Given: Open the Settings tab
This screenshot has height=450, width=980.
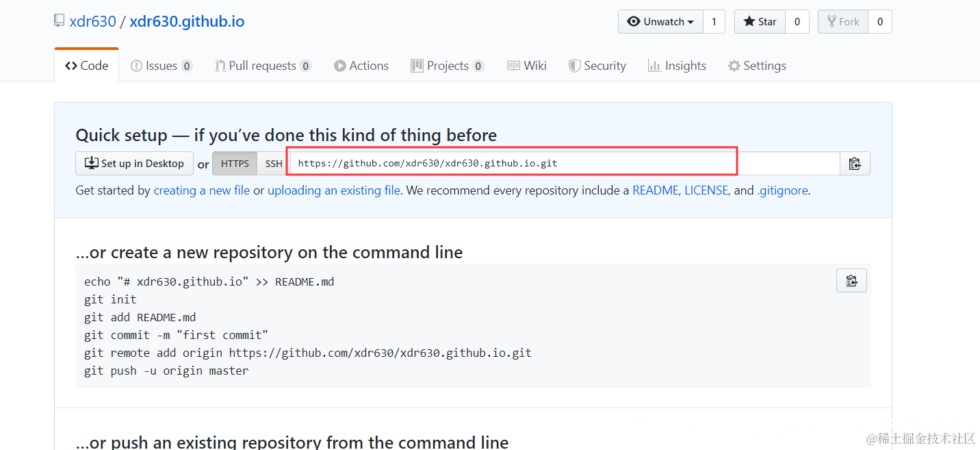Looking at the screenshot, I should tap(757, 66).
